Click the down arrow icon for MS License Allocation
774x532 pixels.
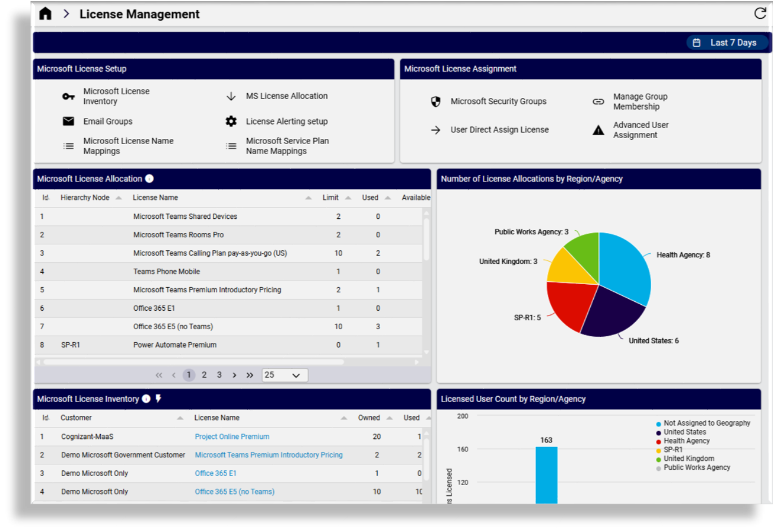[x=231, y=96]
